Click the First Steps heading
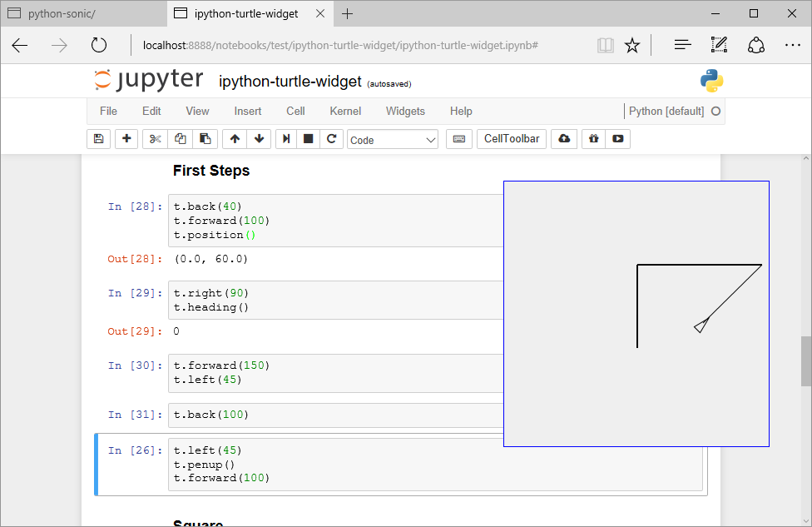The height and width of the screenshot is (527, 812). pos(211,171)
